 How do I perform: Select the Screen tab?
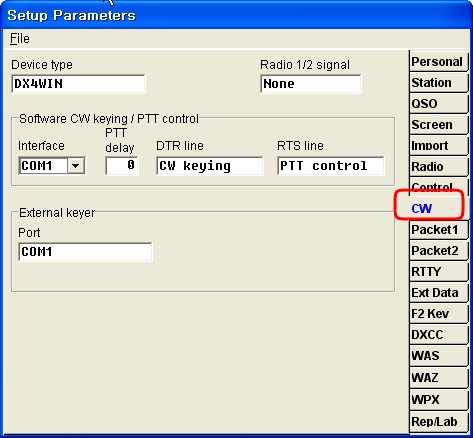[x=438, y=124]
